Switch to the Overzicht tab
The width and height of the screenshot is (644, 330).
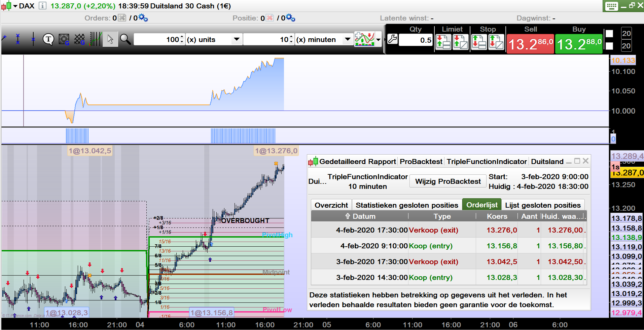point(331,205)
